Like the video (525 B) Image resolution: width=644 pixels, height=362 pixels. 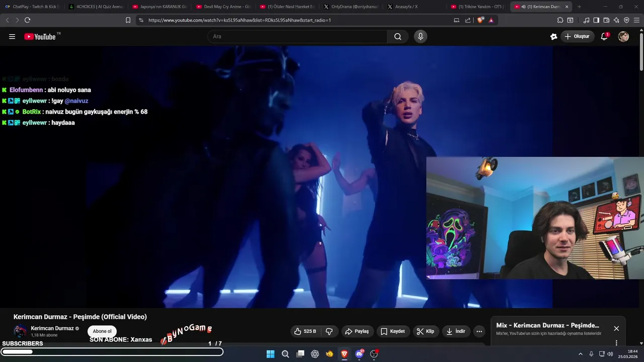[305, 331]
